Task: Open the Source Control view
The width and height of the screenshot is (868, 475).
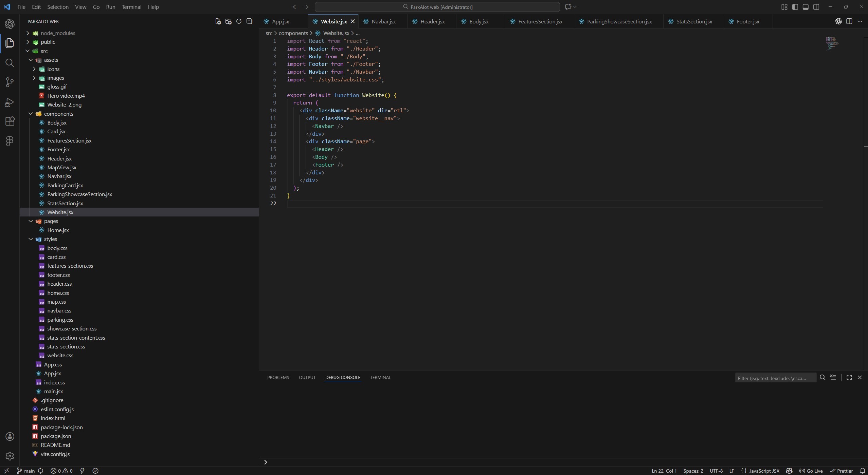Action: click(10, 82)
